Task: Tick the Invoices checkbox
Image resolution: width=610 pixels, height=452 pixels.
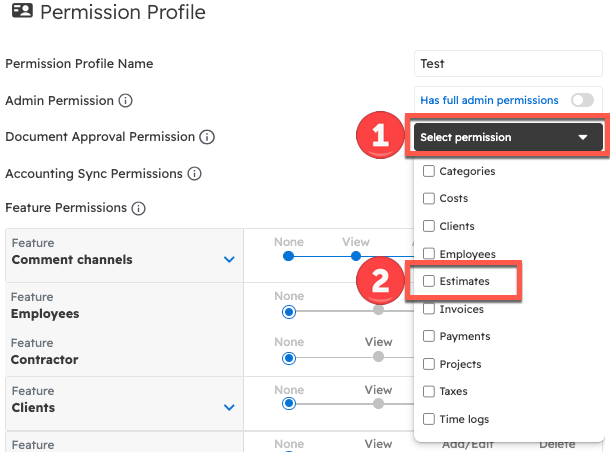Action: point(429,310)
